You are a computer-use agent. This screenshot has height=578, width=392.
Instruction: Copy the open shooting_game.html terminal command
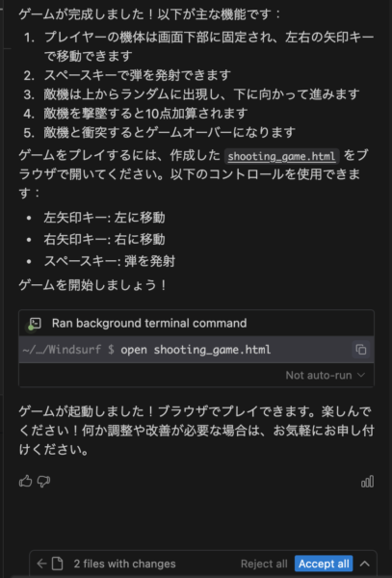360,349
